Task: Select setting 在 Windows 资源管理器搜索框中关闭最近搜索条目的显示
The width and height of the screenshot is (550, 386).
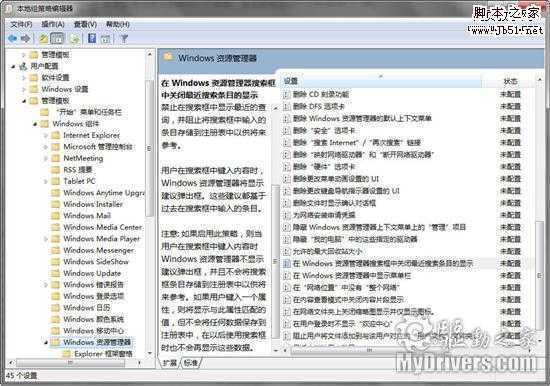Action: [383, 264]
